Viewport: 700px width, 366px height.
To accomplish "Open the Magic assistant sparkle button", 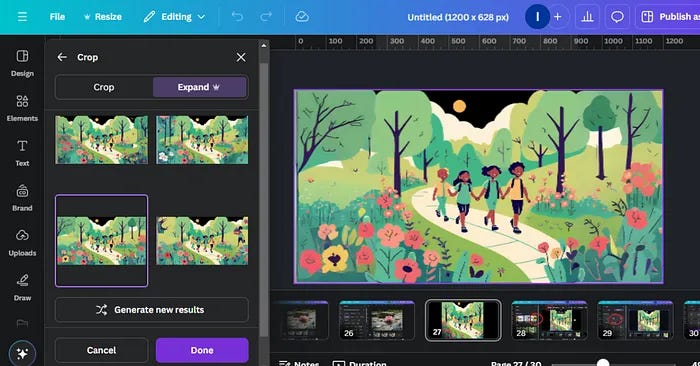I will click(x=22, y=354).
